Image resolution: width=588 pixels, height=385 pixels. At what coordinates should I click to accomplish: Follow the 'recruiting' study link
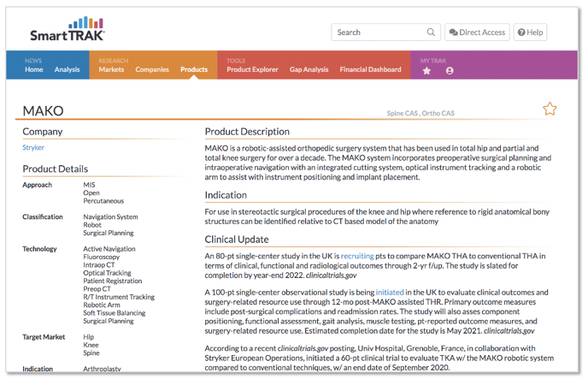(357, 256)
